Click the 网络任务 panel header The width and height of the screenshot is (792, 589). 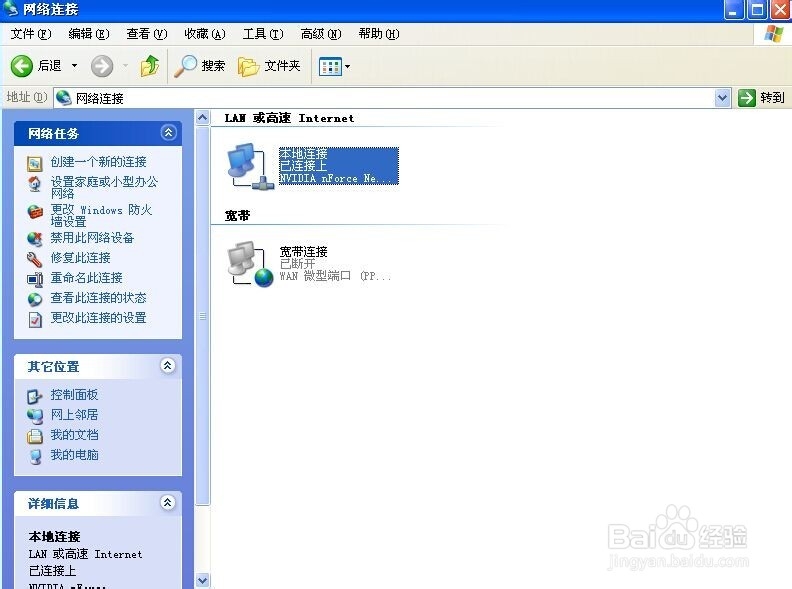pos(97,133)
